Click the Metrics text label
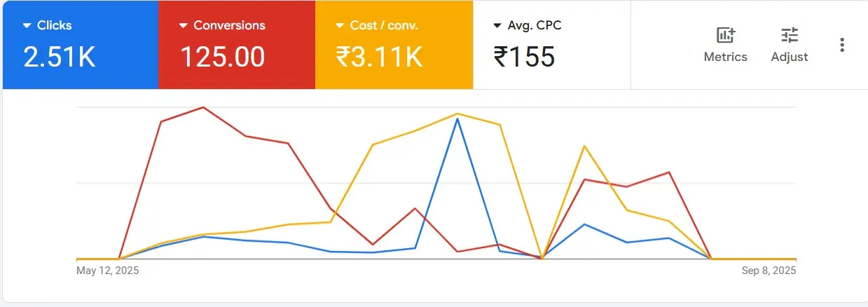Viewport: 868px width, 307px height. [725, 57]
